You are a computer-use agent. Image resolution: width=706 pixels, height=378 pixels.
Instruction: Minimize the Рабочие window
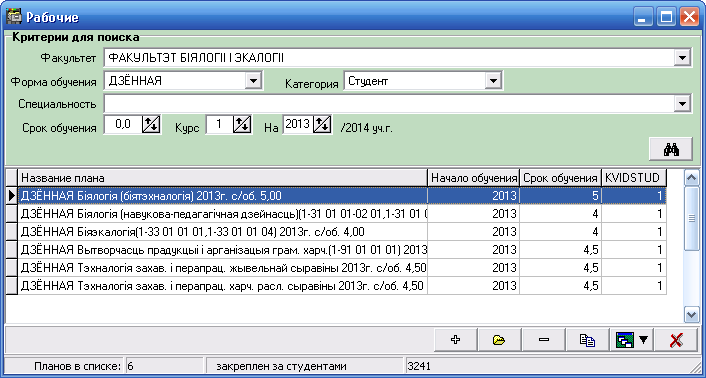[643, 18]
